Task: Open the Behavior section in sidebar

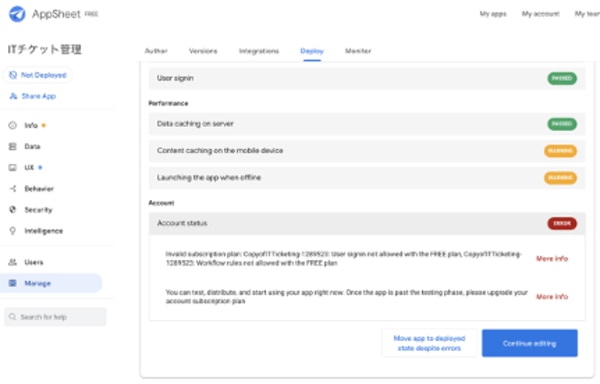Action: coord(39,189)
